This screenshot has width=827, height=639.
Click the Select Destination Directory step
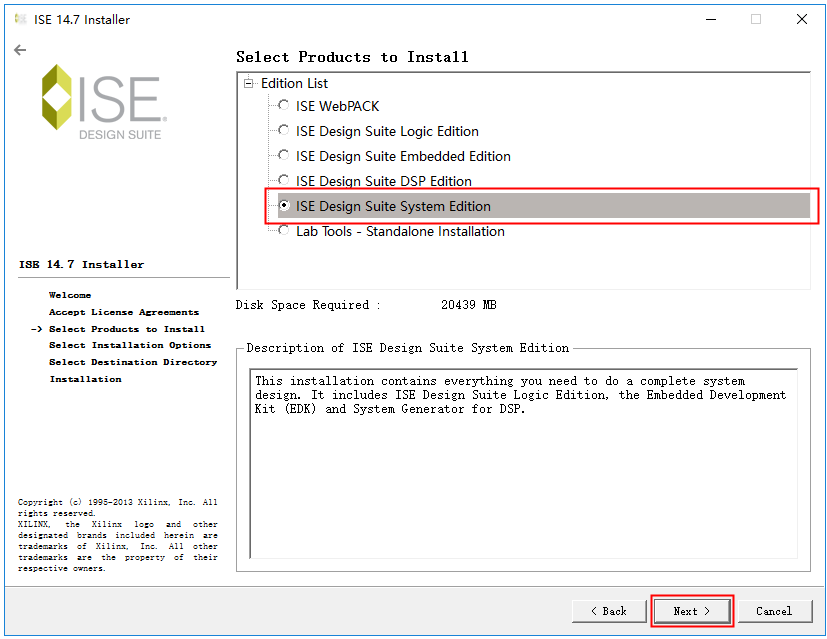click(x=133, y=362)
